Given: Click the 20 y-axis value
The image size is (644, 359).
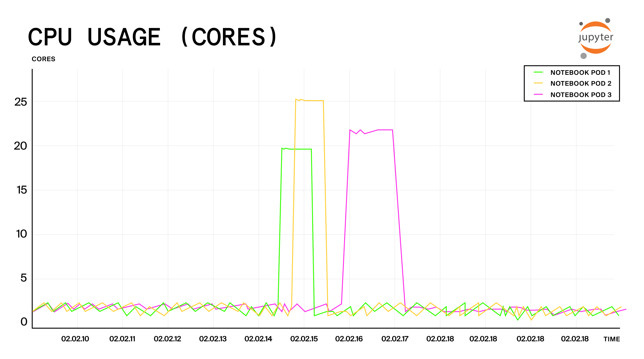Looking at the screenshot, I should coord(20,146).
